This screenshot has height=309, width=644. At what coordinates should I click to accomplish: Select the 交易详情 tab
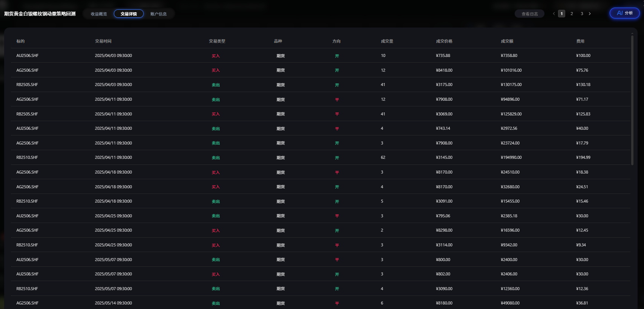129,14
